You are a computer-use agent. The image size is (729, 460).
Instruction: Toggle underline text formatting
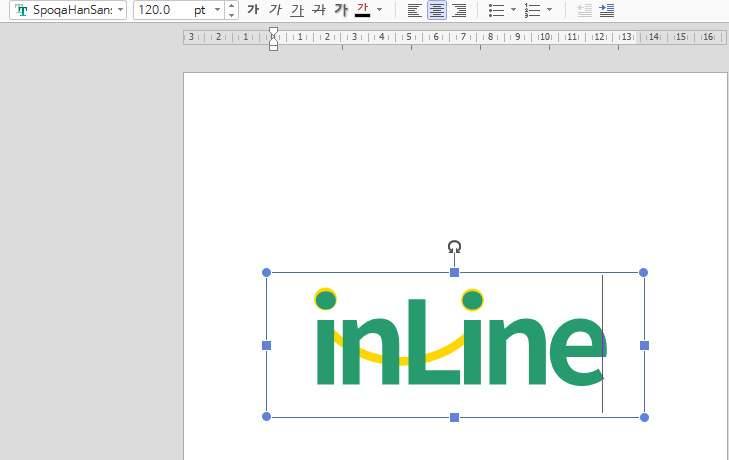point(297,9)
